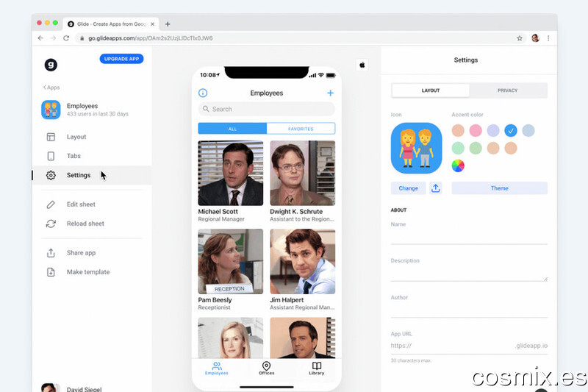Click the Name input field
This screenshot has width=588, height=392.
point(469,237)
